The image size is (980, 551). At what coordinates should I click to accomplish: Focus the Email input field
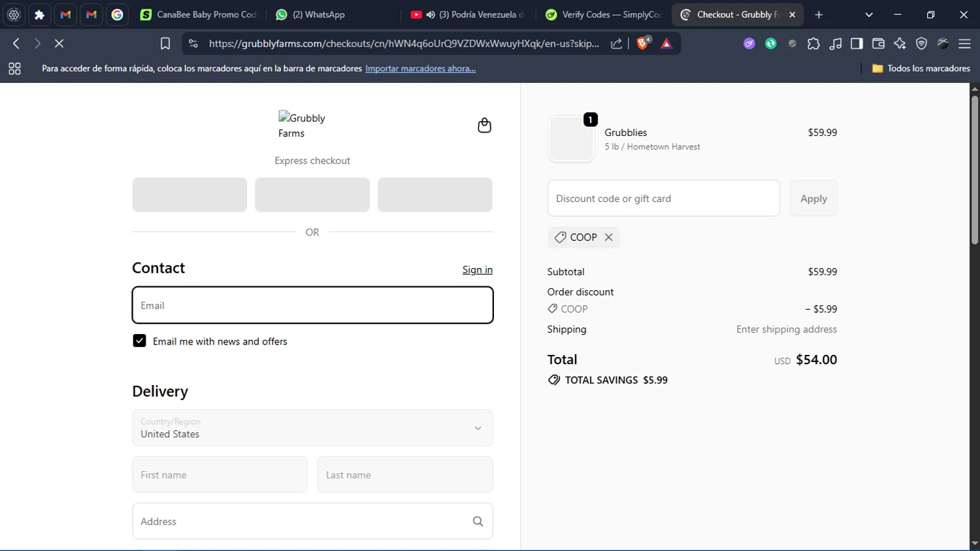[x=312, y=305]
